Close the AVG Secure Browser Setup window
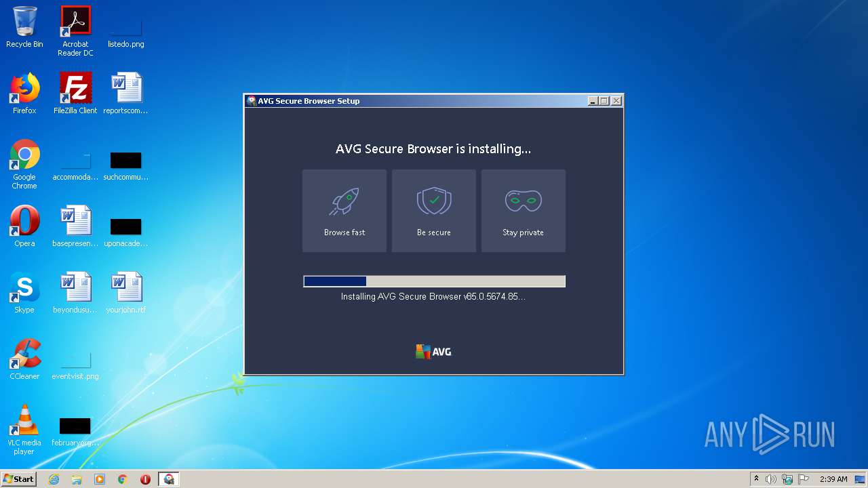868x488 pixels. [616, 101]
